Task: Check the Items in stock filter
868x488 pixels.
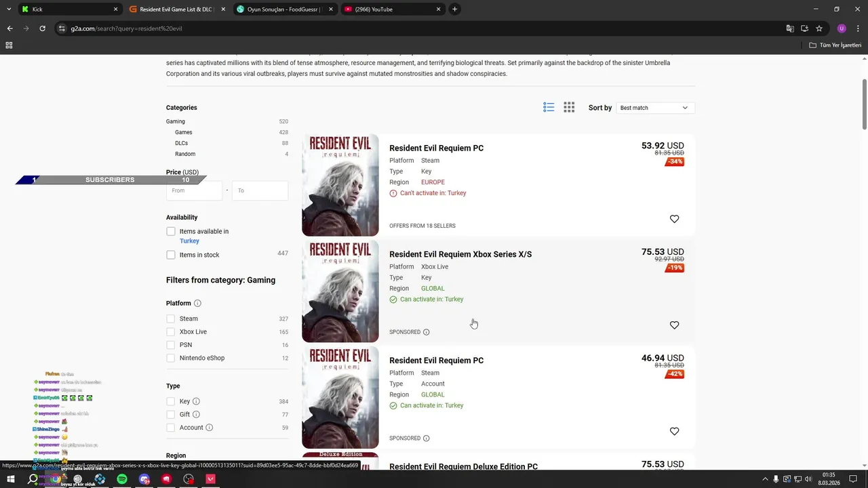Action: tap(171, 255)
